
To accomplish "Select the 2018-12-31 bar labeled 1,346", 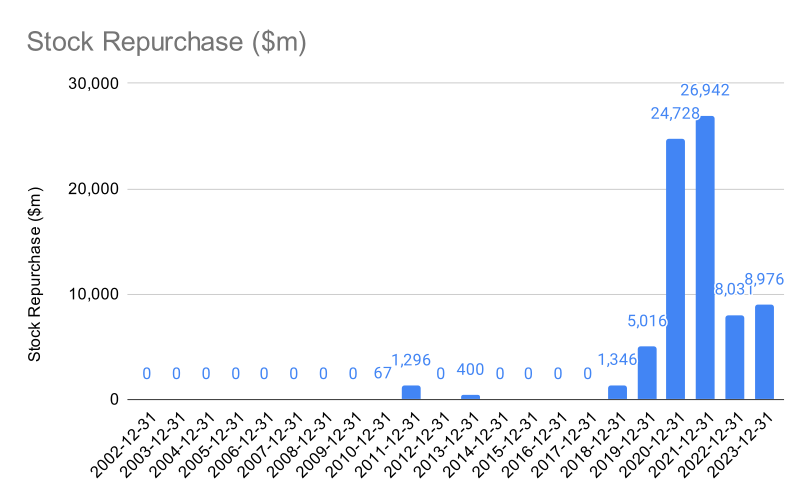I will tap(618, 392).
